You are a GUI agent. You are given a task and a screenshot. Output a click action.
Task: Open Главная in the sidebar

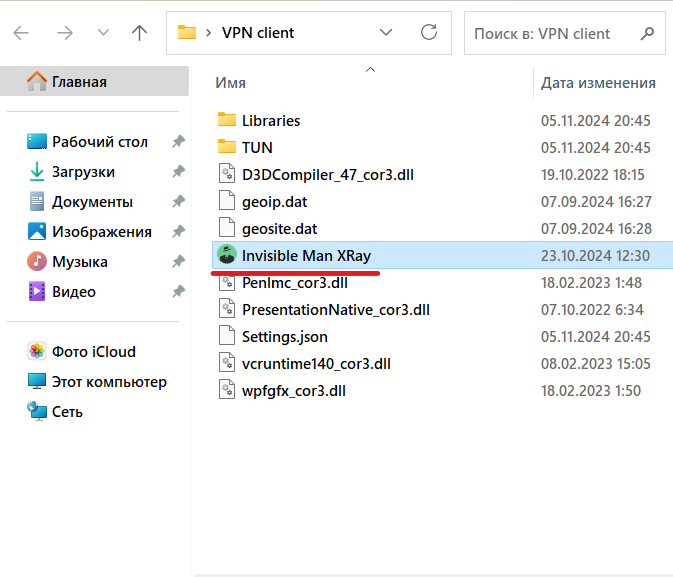pyautogui.click(x=94, y=81)
